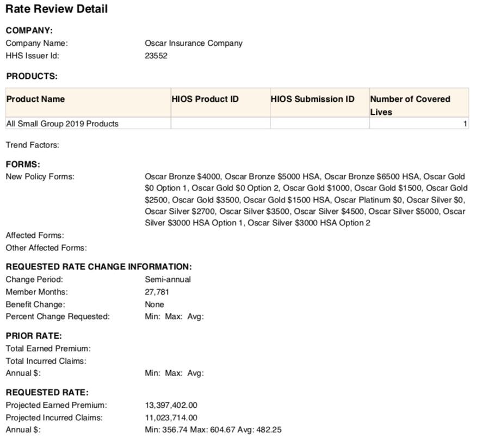The image size is (489, 448).
Task: Click the REQUESTED RATE CHANGE INFORMATION heading
Action: pos(98,267)
